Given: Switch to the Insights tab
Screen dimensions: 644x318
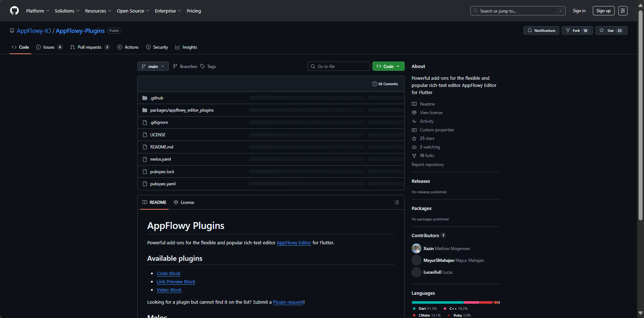Looking at the screenshot, I should [x=186, y=47].
